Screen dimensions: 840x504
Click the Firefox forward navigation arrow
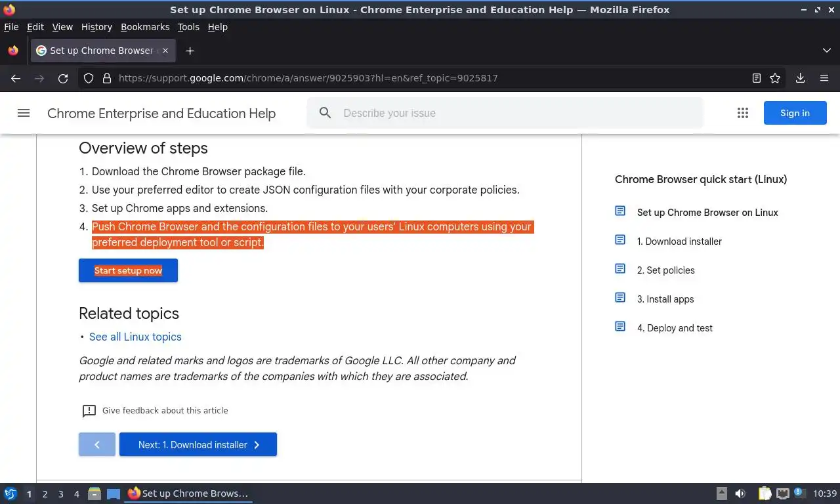pyautogui.click(x=39, y=78)
